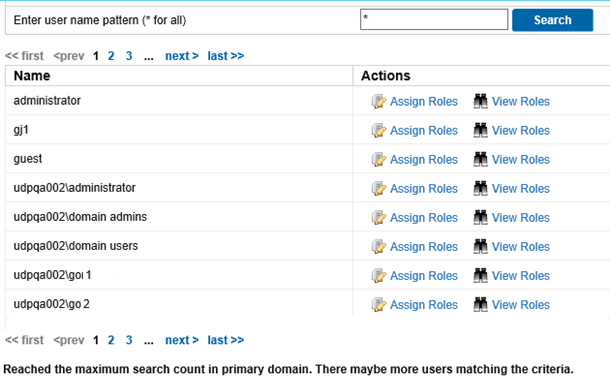Click binoculars icon for udpqa002\domain users
Image resolution: width=610 pixels, height=383 pixels.
[x=480, y=246]
